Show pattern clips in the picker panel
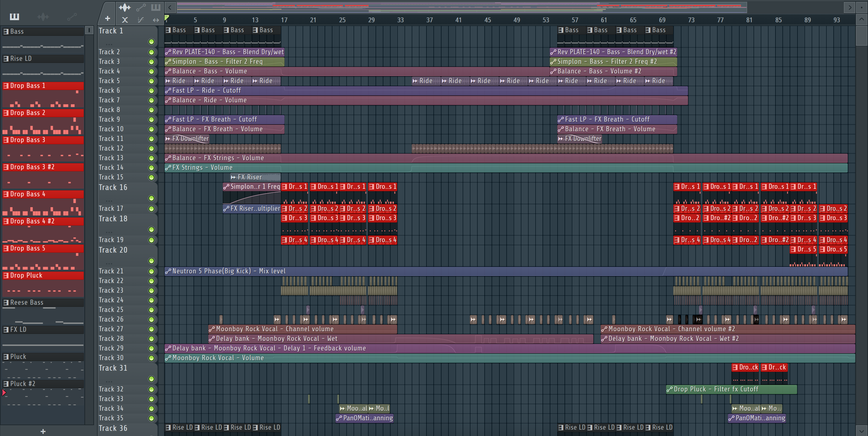Viewport: 868px width, 436px height. (14, 16)
